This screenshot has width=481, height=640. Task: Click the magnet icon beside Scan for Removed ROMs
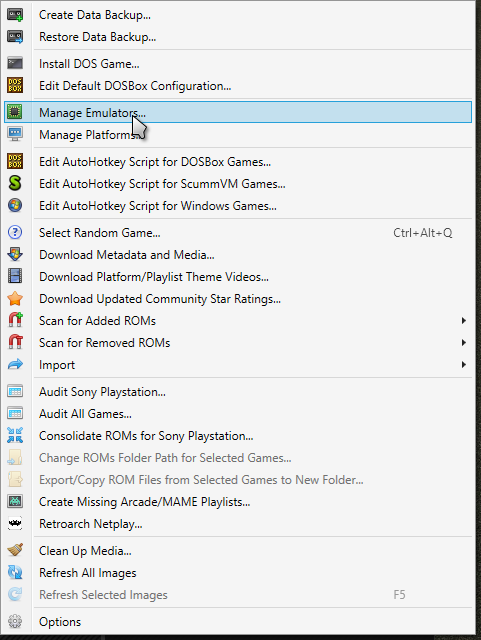(x=15, y=342)
